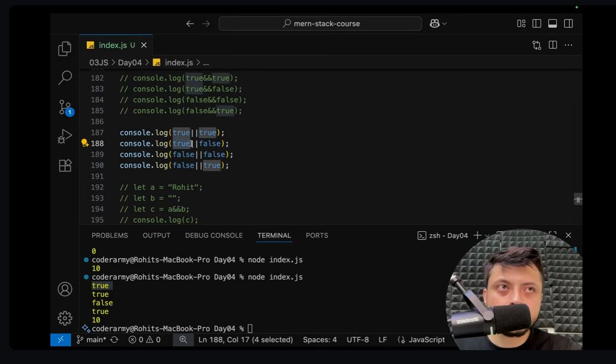Synchronize changes via status bar icon
This screenshot has height=364, width=616.
(114, 339)
